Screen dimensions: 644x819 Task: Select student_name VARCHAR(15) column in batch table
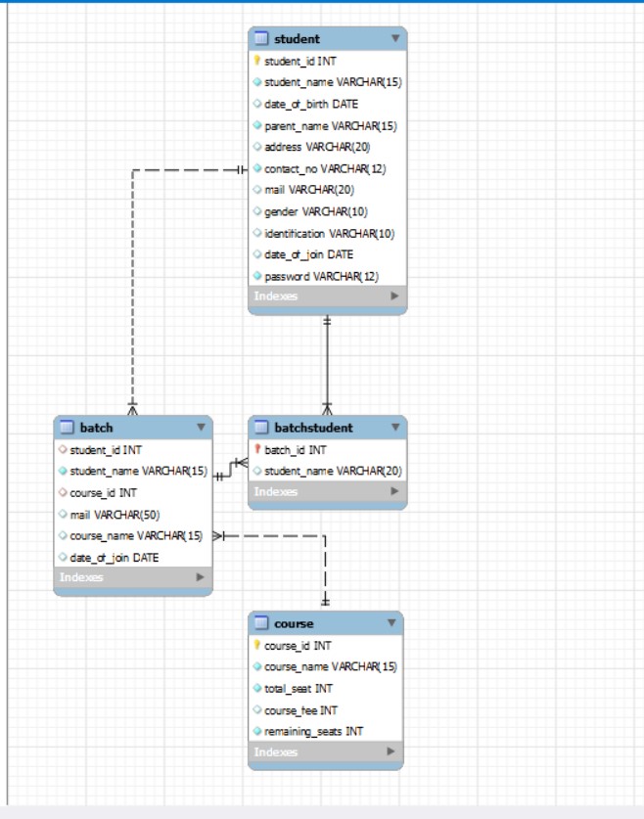(x=138, y=471)
